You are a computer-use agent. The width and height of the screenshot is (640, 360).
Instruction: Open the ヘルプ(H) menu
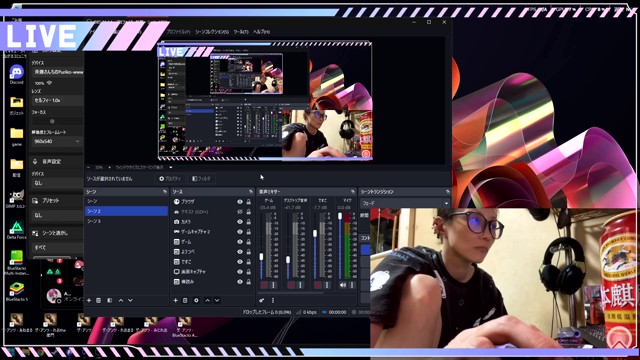click(x=261, y=32)
